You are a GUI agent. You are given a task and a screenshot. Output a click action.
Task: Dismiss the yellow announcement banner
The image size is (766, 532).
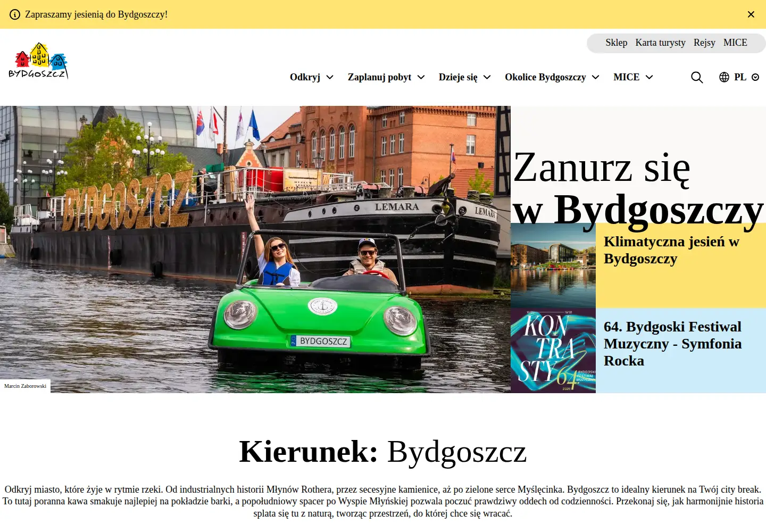click(751, 14)
